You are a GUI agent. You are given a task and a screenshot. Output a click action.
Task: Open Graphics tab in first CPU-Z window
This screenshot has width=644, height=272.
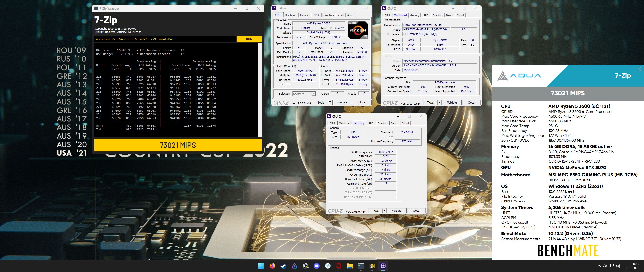click(329, 15)
